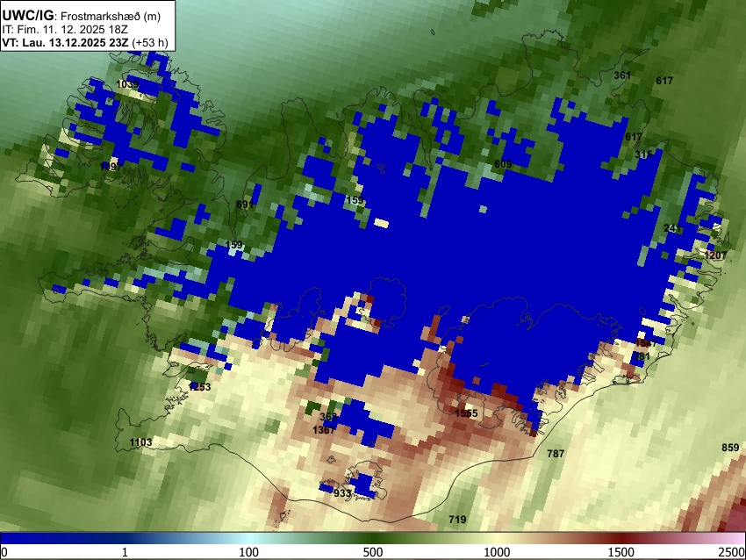Click the 691 height label
This screenshot has width=746, height=560.
pyautogui.click(x=245, y=205)
